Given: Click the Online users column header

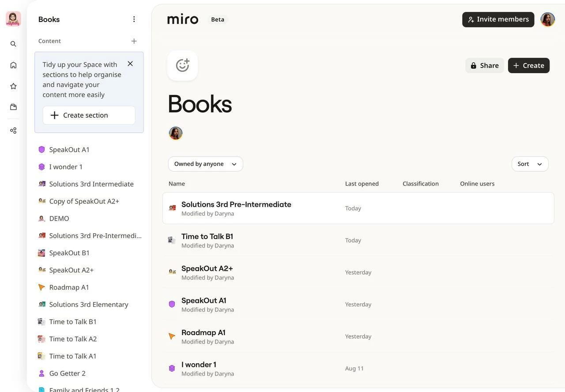Looking at the screenshot, I should 477,184.
